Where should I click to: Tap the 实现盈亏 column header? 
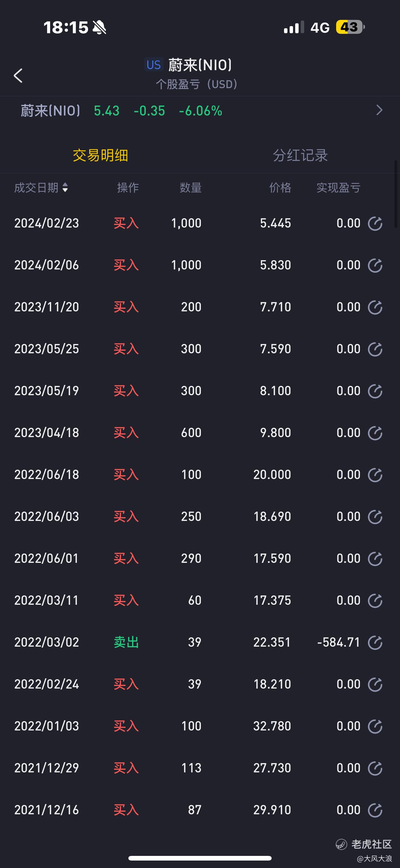pos(338,188)
